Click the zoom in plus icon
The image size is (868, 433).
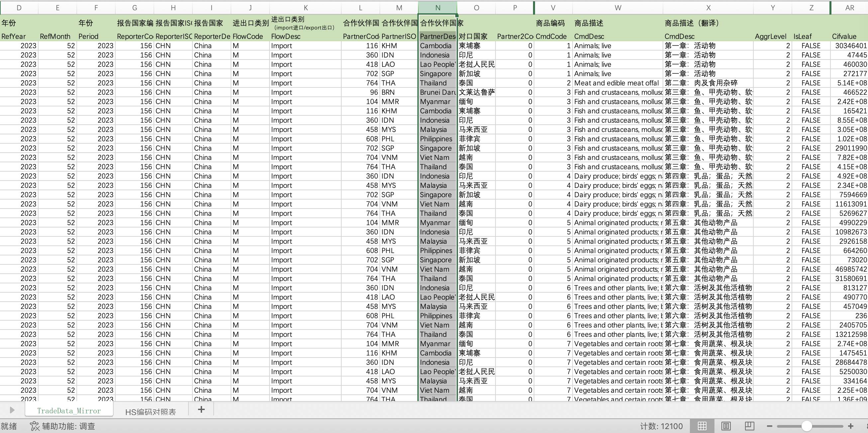(x=850, y=426)
